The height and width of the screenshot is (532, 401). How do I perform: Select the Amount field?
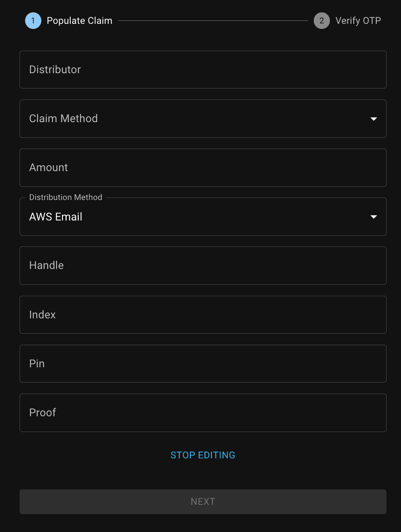(203, 167)
